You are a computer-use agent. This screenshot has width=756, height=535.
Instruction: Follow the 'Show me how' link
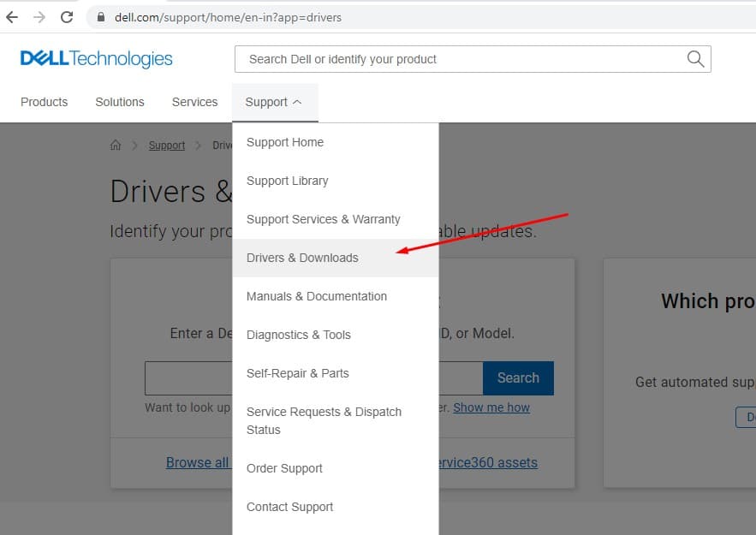pyautogui.click(x=491, y=407)
